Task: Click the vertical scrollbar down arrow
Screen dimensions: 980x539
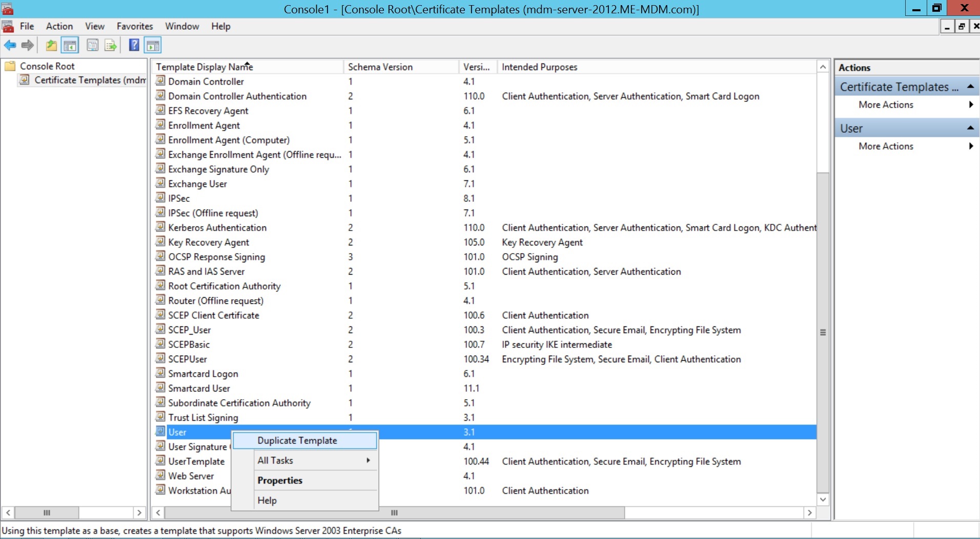Action: pyautogui.click(x=823, y=500)
